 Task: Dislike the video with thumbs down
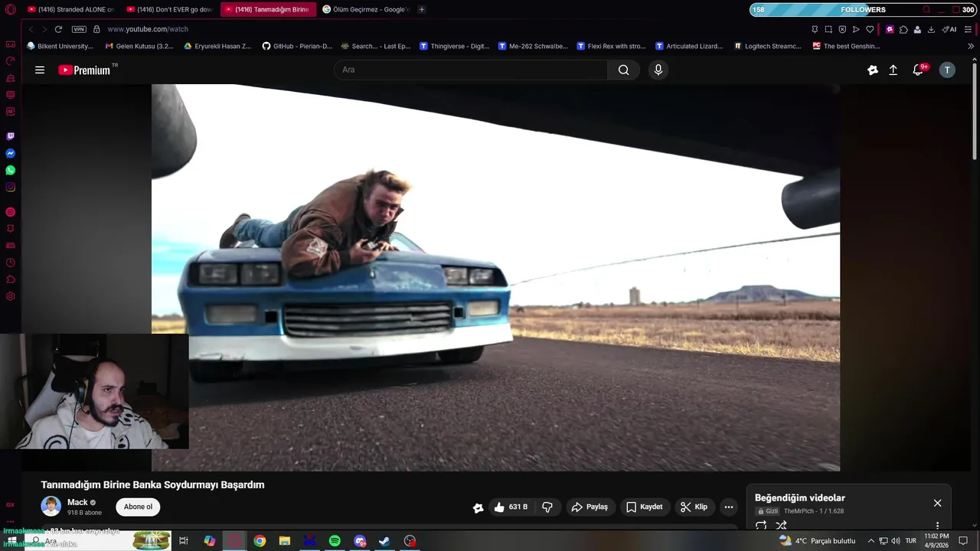pyautogui.click(x=547, y=507)
